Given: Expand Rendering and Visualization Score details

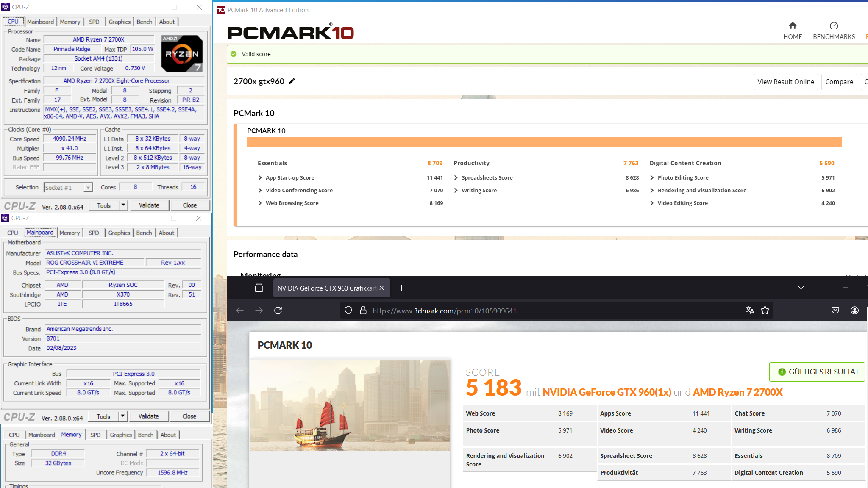Looking at the screenshot, I should [652, 191].
